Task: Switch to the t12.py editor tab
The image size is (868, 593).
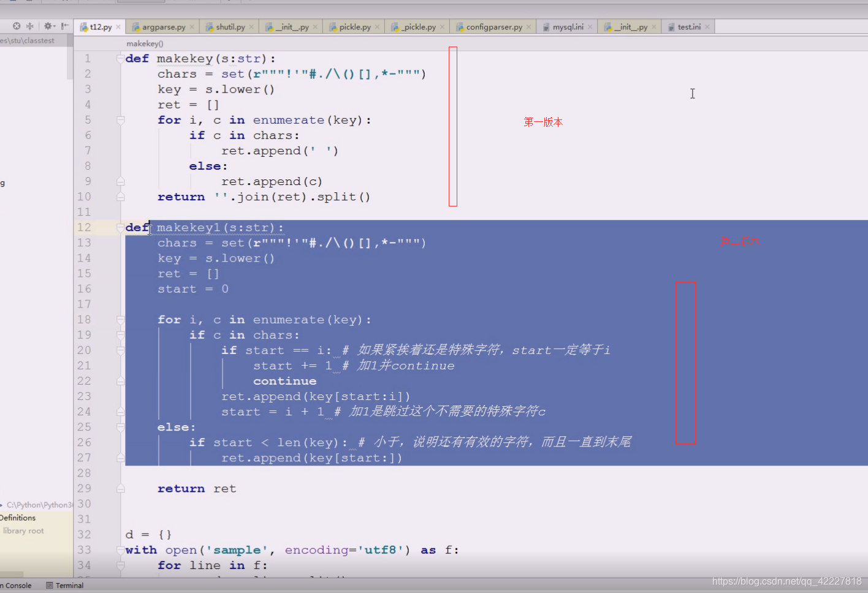Action: tap(100, 27)
